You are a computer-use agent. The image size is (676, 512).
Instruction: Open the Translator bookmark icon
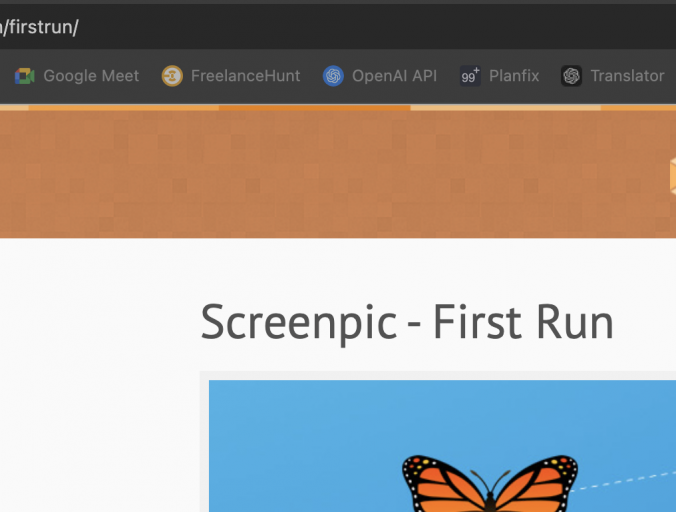coord(572,76)
